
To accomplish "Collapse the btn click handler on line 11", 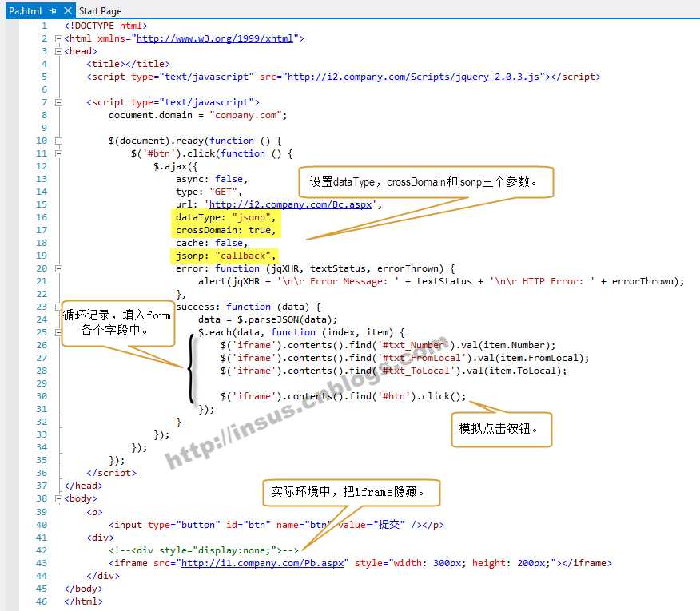I will 58,153.
